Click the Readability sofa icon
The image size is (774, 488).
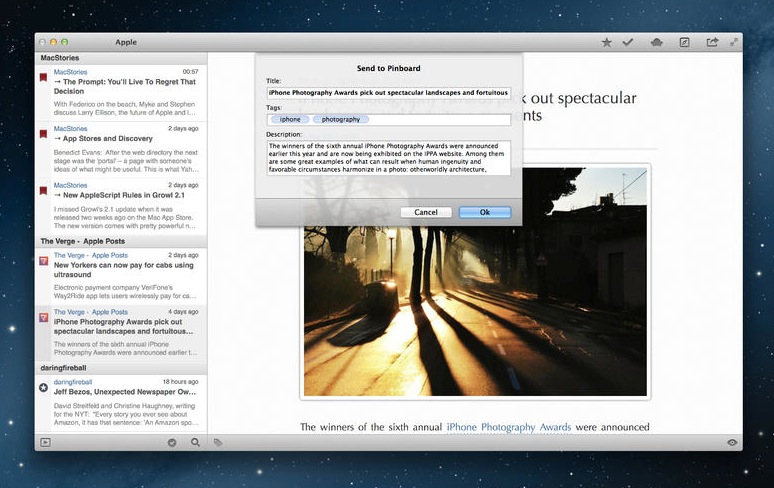coord(656,43)
